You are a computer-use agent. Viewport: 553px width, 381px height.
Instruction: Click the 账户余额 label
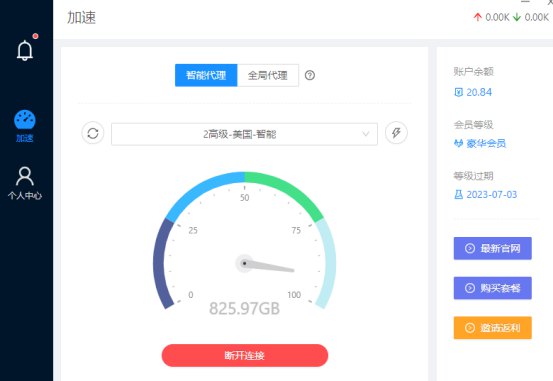(473, 72)
